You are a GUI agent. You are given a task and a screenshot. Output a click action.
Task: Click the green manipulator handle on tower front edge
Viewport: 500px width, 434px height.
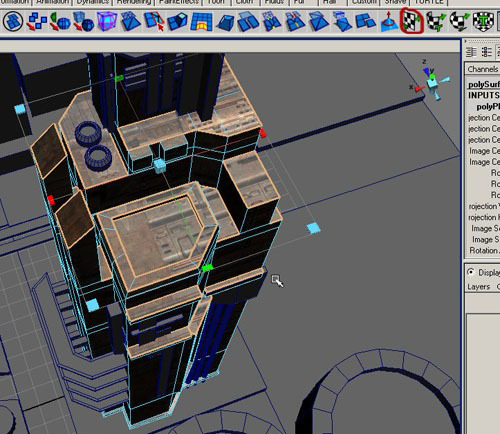(x=207, y=268)
